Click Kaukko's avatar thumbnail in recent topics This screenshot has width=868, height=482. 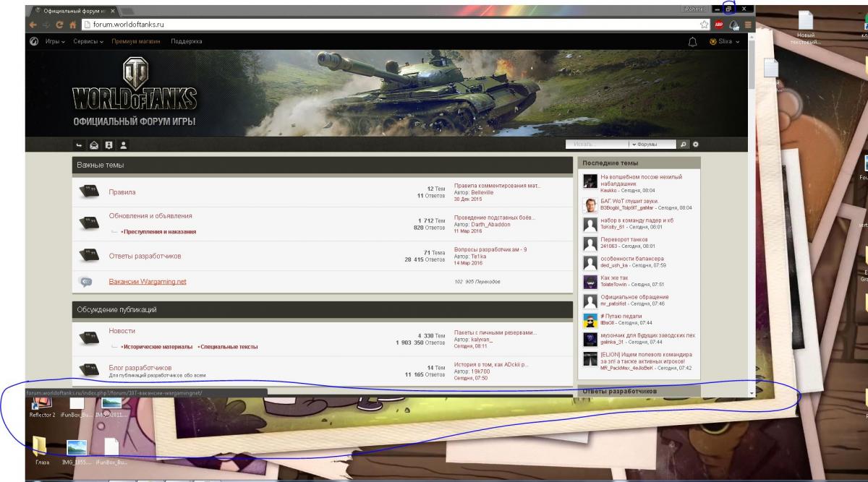(590, 181)
